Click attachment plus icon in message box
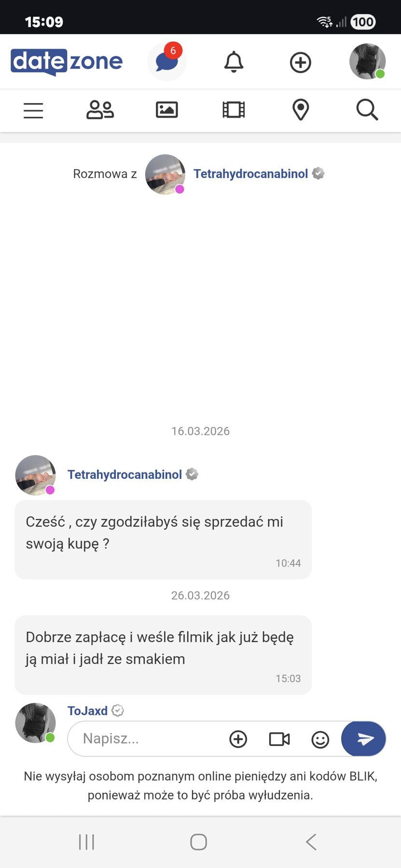This screenshot has width=401, height=868. pyautogui.click(x=238, y=739)
